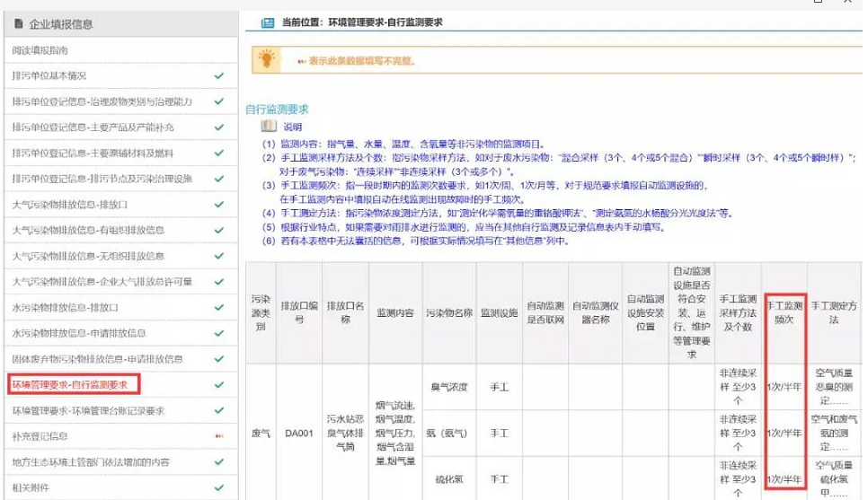Select 环境管理要求-环境管理台账记录要求 entry

click(88, 411)
